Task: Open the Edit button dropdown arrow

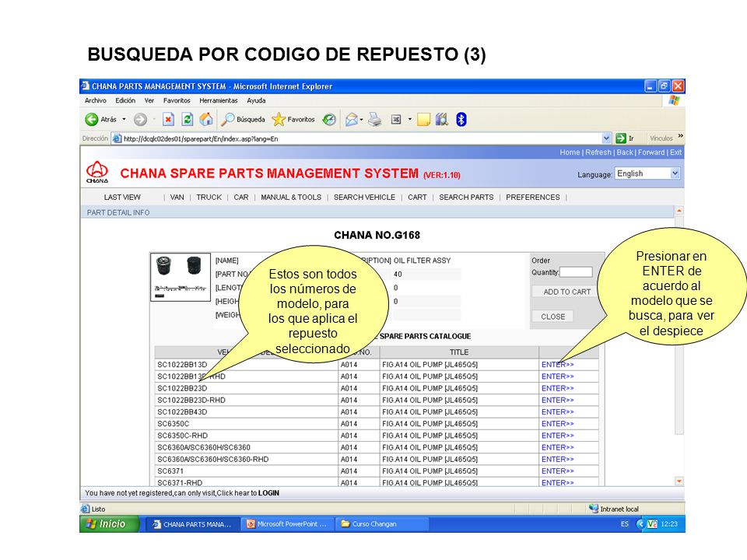Action: [410, 119]
